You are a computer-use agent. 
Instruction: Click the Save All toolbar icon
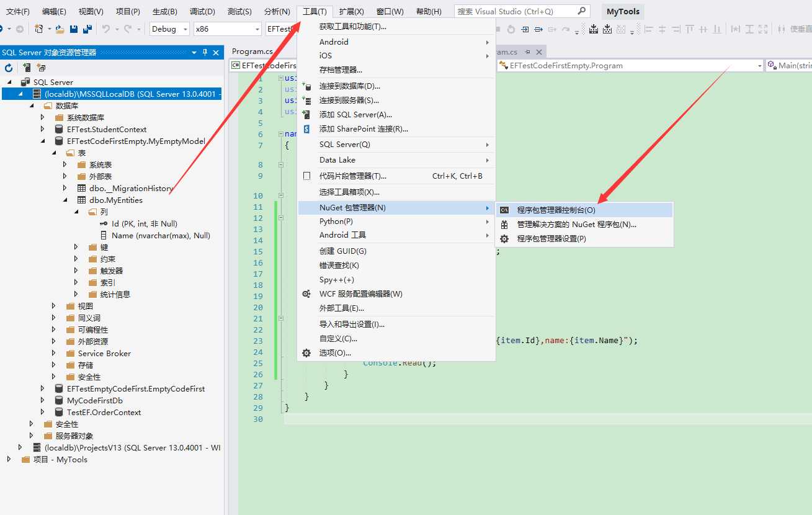(x=87, y=29)
